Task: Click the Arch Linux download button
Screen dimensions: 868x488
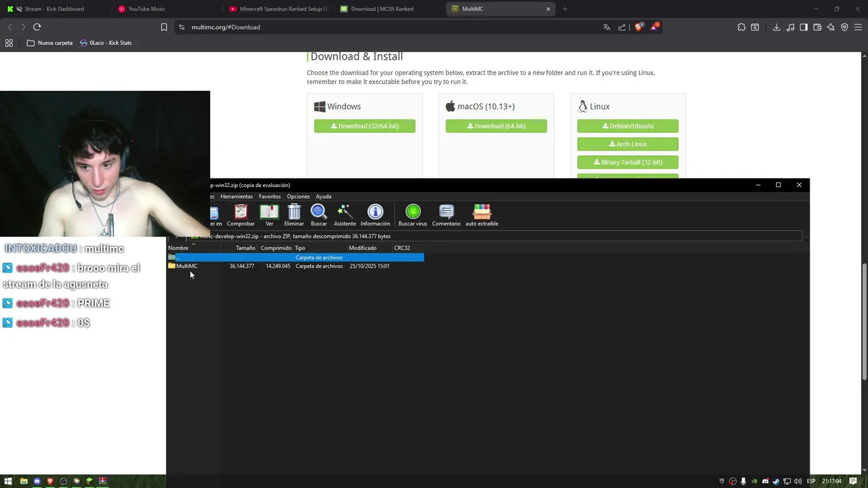Action: click(x=628, y=144)
